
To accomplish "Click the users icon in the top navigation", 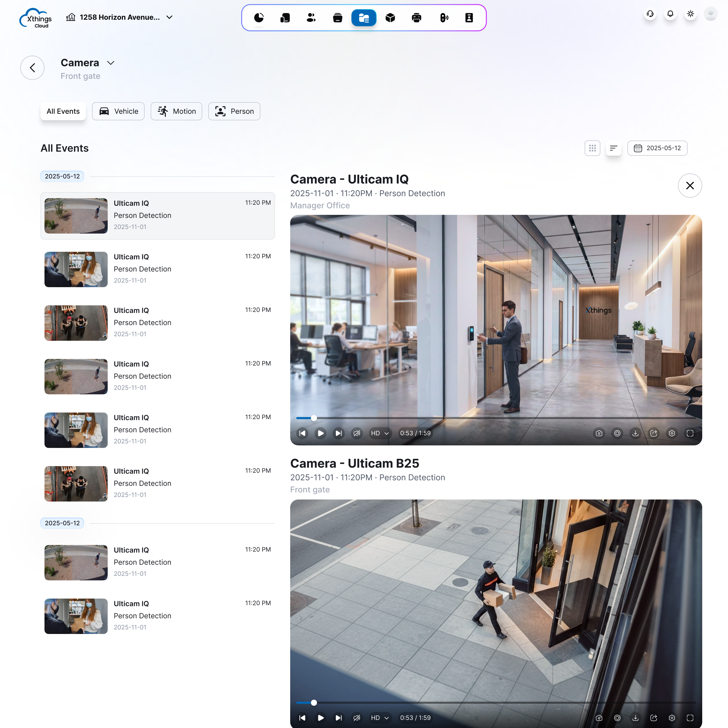I will click(311, 18).
